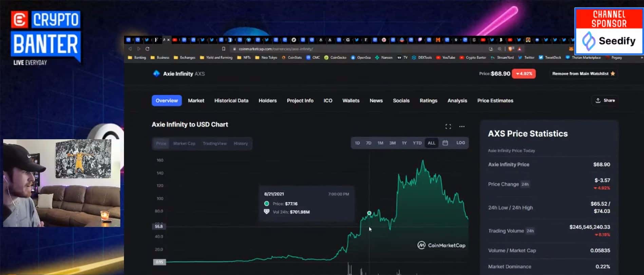Show the TradingView chart view

pos(215,143)
